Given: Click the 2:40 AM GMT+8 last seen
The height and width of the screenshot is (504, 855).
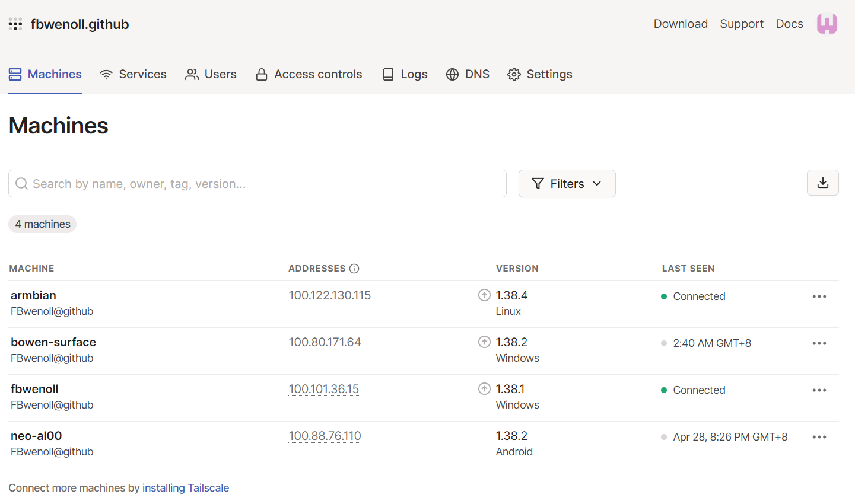Looking at the screenshot, I should pyautogui.click(x=712, y=343).
